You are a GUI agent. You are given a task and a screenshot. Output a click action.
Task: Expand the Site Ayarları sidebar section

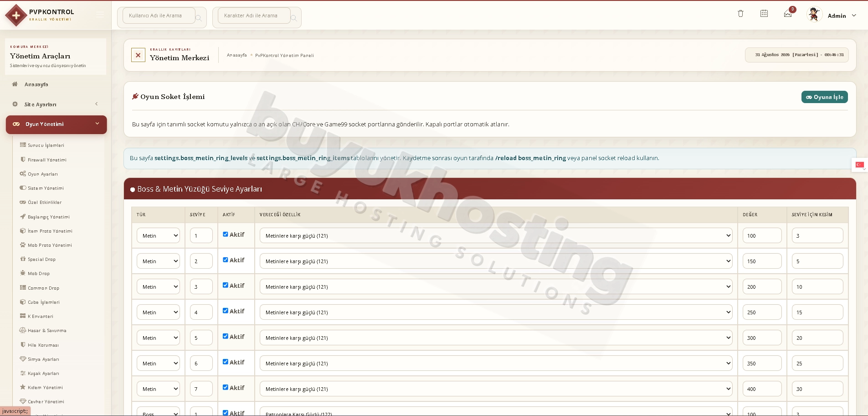(56, 104)
